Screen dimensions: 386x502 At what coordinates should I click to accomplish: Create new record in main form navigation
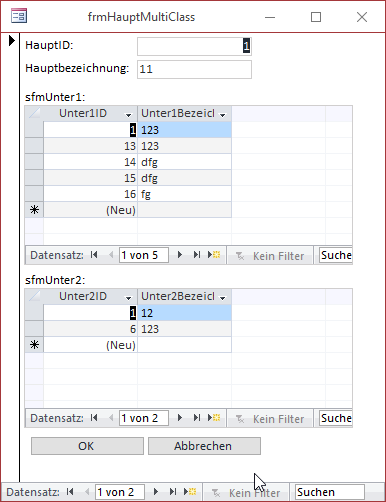(190, 492)
